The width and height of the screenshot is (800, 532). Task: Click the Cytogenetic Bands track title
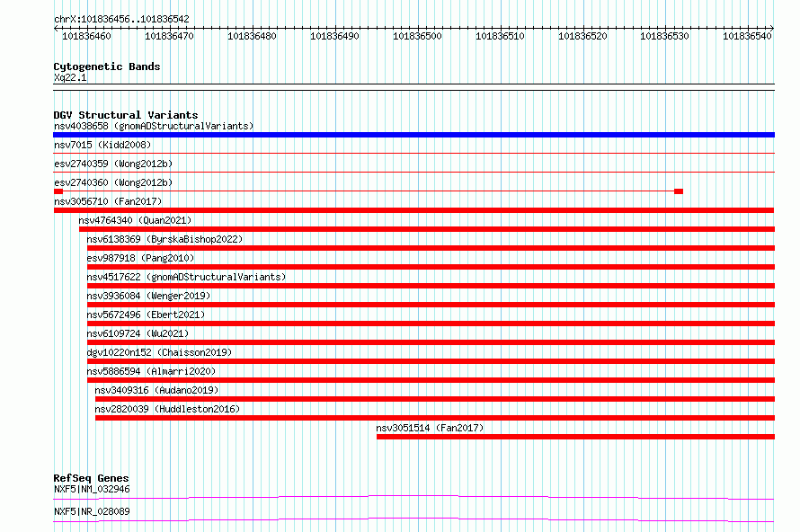pos(107,66)
